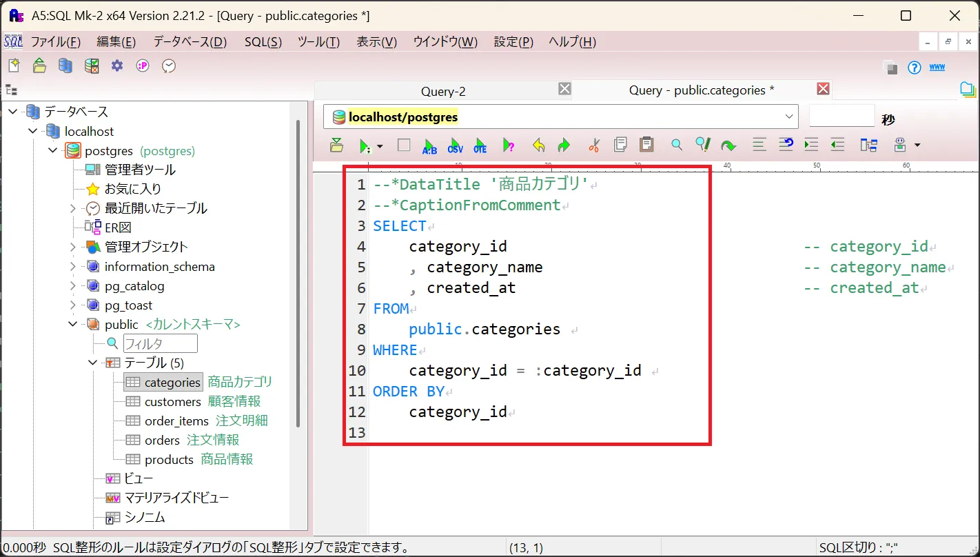Click the magnifier search icon
The height and width of the screenshot is (557, 980).
[x=677, y=145]
